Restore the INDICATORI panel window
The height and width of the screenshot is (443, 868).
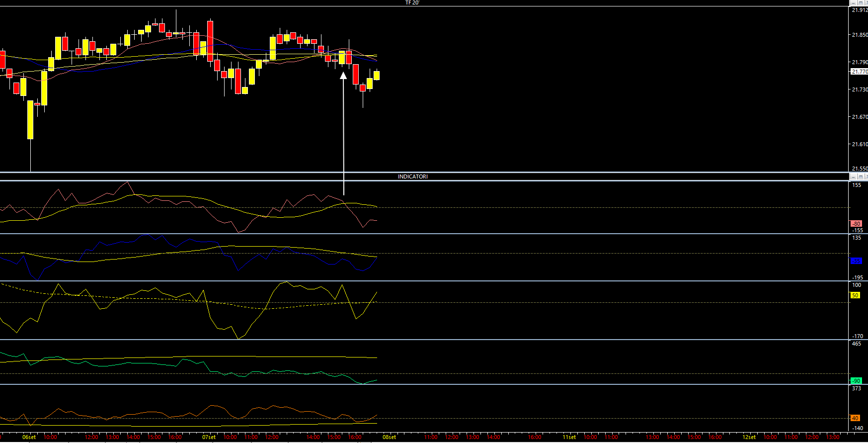point(861,177)
